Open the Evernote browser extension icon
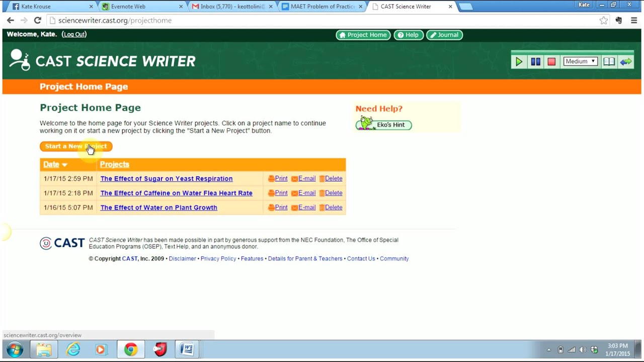644x362 pixels. (x=619, y=20)
